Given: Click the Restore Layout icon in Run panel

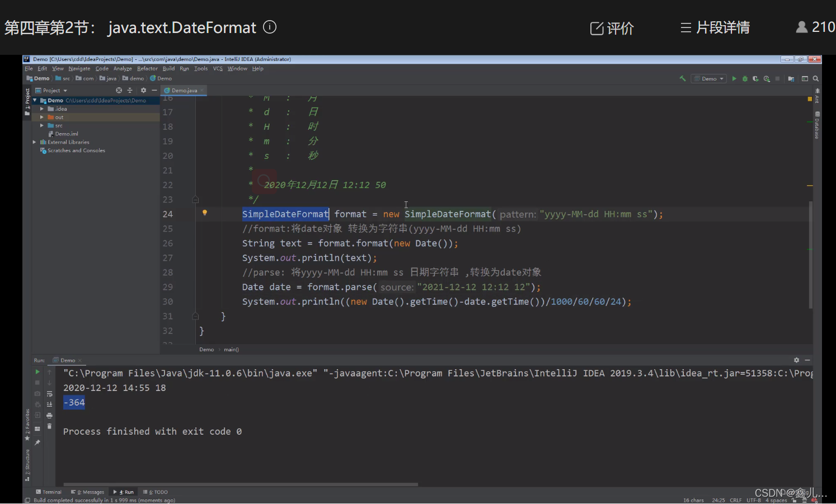Looking at the screenshot, I should coord(37,429).
